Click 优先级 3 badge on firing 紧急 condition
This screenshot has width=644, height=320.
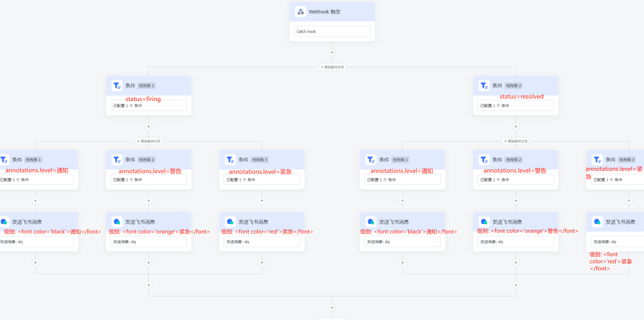tap(260, 160)
